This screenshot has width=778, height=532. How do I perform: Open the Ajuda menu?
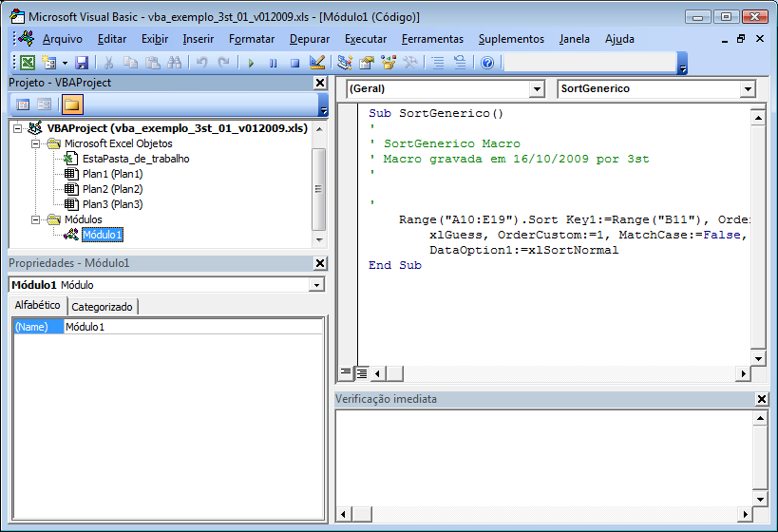pos(619,39)
